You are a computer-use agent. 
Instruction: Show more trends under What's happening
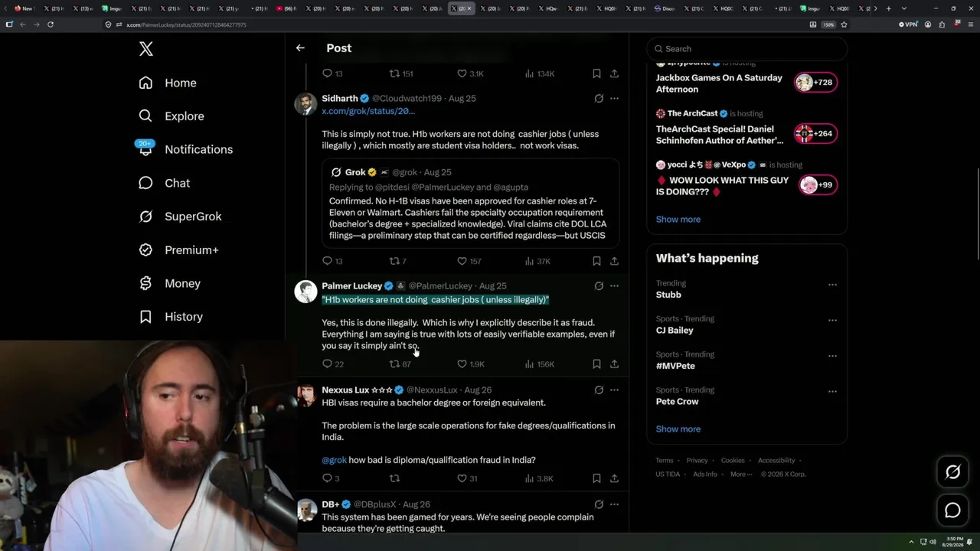click(x=678, y=429)
